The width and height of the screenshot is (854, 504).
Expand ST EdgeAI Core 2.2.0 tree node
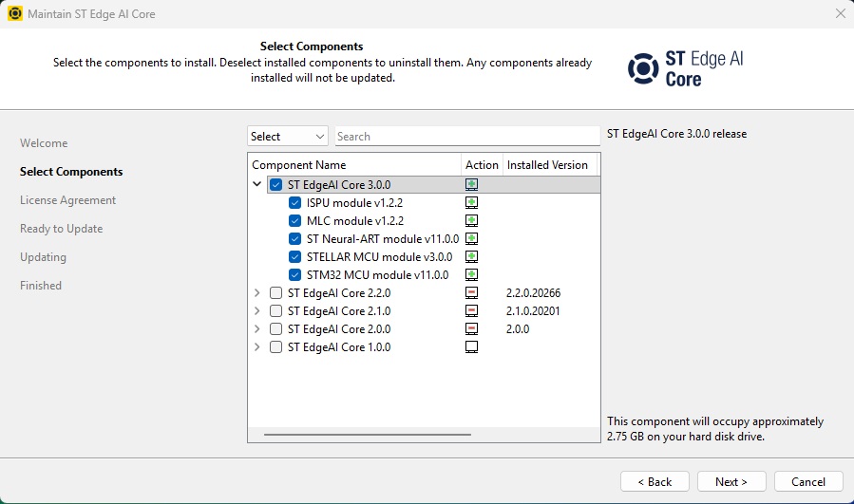pyautogui.click(x=257, y=293)
